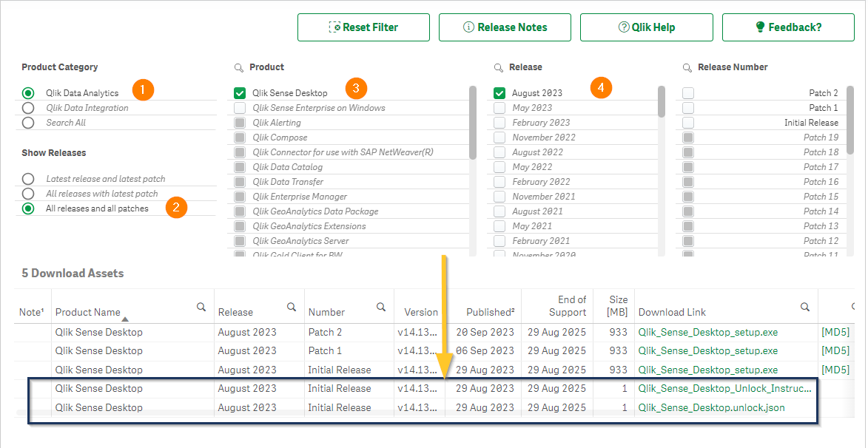The image size is (868, 448).
Task: Open Qlik Help
Action: point(647,27)
